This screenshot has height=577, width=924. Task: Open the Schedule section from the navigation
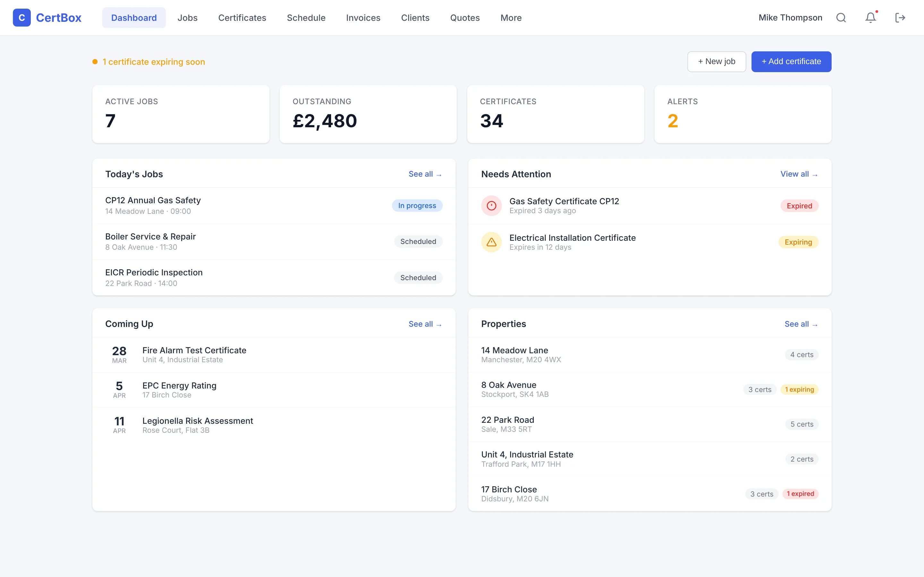click(306, 18)
